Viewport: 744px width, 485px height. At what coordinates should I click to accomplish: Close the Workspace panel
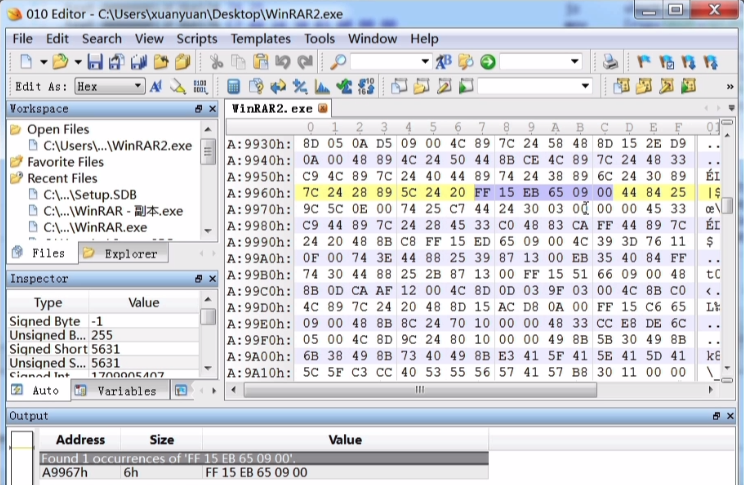coord(212,109)
